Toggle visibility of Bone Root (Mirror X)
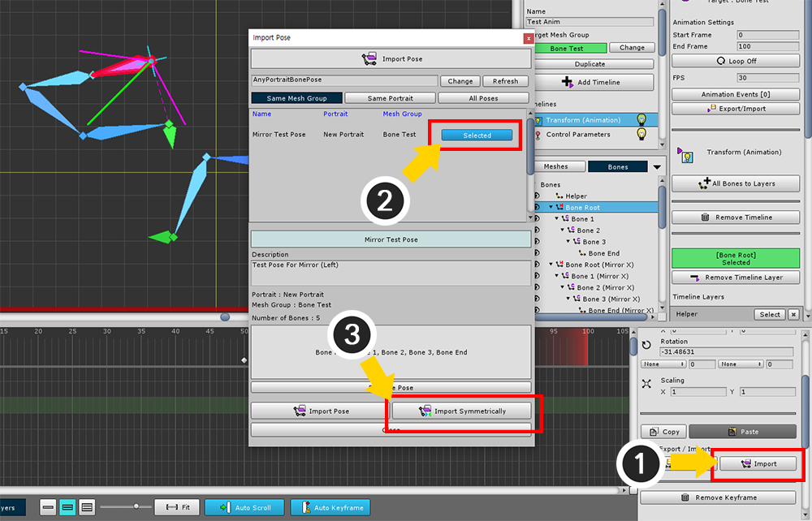 537,265
